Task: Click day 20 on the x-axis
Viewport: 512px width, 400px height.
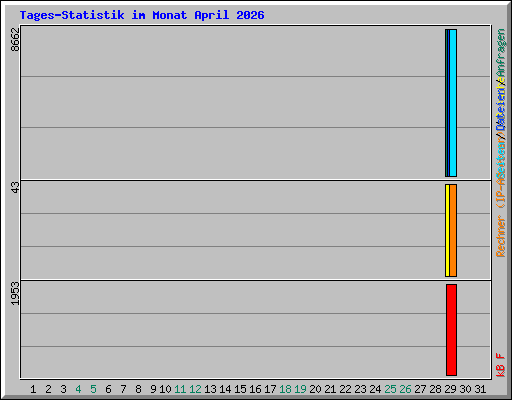Action: pyautogui.click(x=315, y=389)
